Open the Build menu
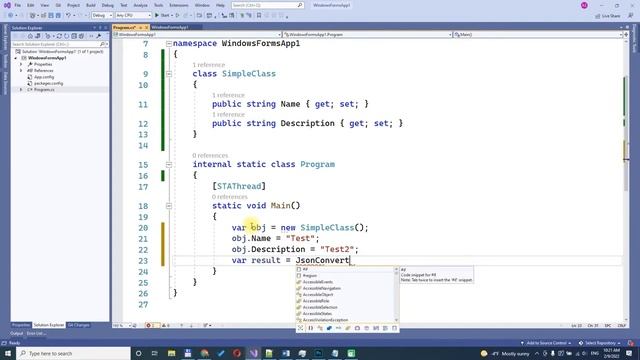 coord(91,5)
